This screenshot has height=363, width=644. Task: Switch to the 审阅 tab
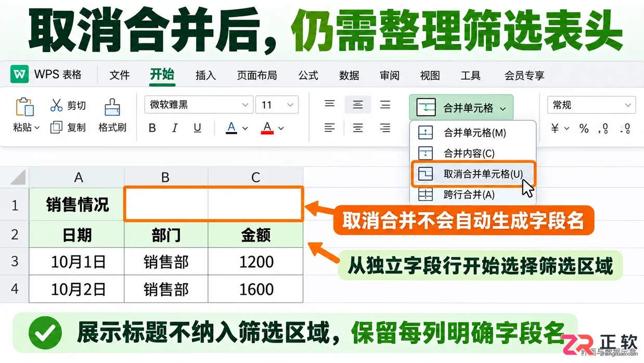[390, 76]
